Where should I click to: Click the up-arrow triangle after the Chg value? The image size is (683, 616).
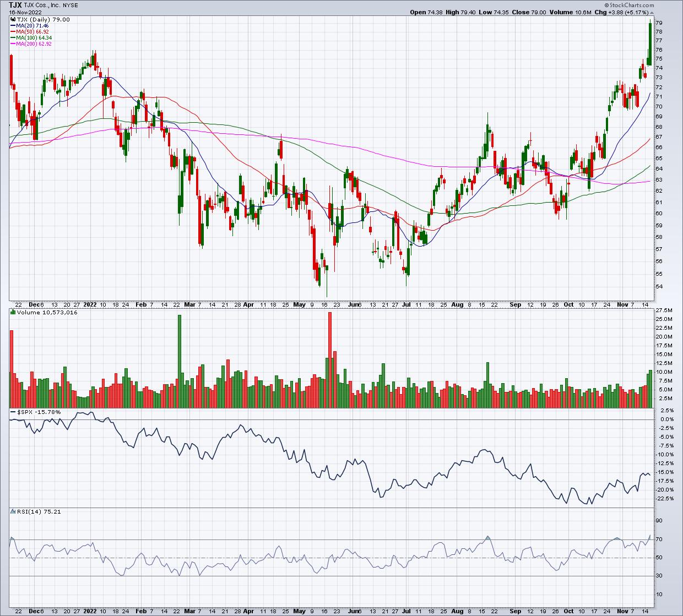[x=652, y=12]
